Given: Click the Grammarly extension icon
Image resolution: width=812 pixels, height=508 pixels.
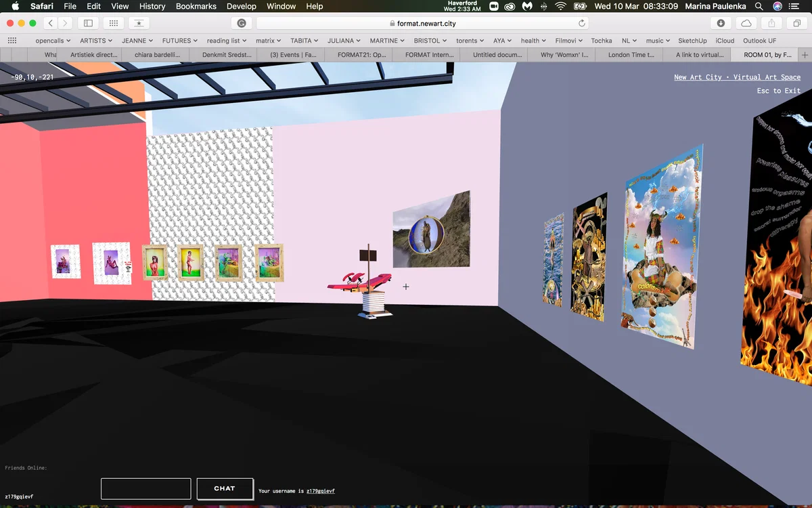Looking at the screenshot, I should click(242, 23).
